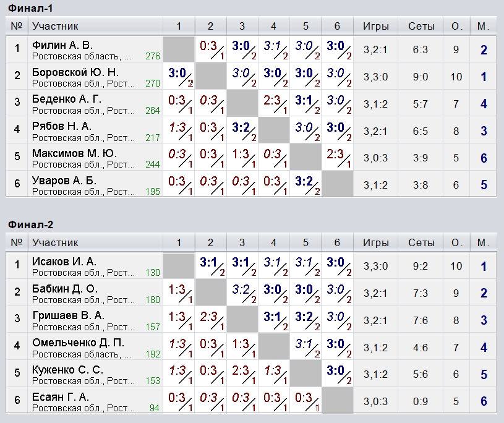This screenshot has height=423, width=504.
Task: Open Омельченко Д. П. participant entry
Action: point(78,343)
